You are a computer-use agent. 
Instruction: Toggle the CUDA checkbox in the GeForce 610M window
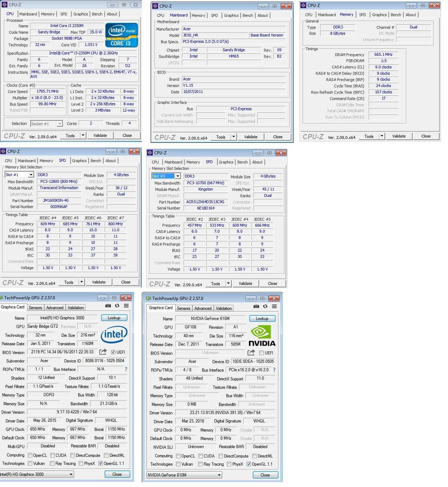(x=200, y=456)
